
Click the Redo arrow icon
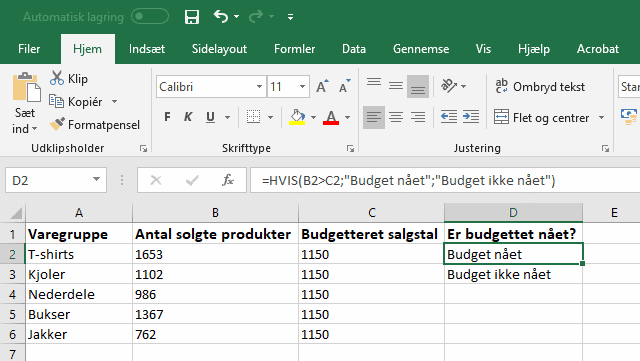point(256,16)
